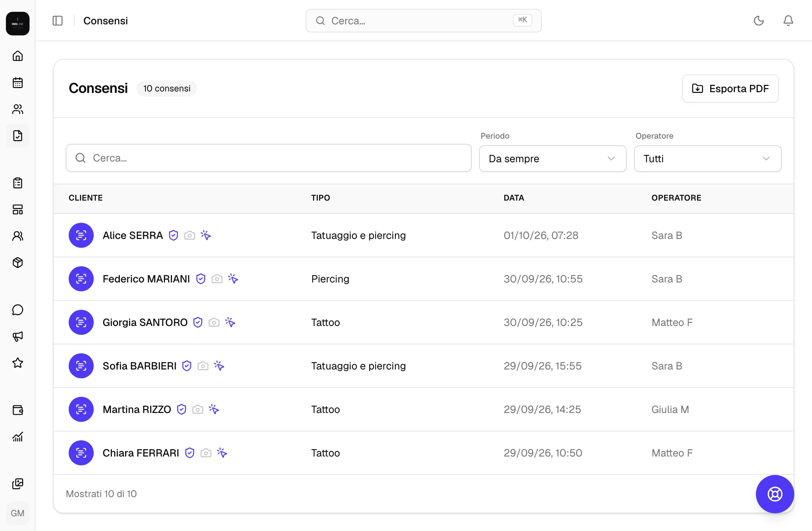Open the package inventory box icon
812x531 pixels.
[x=18, y=263]
